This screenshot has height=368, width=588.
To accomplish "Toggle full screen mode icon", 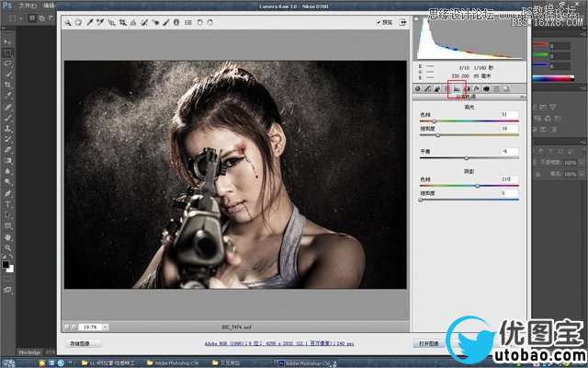I will (402, 22).
